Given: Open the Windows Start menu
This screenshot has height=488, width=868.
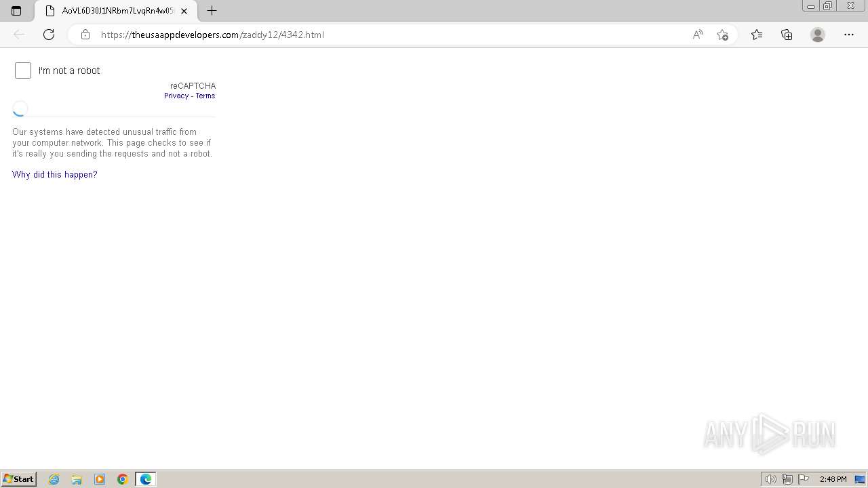Looking at the screenshot, I should click(x=19, y=479).
